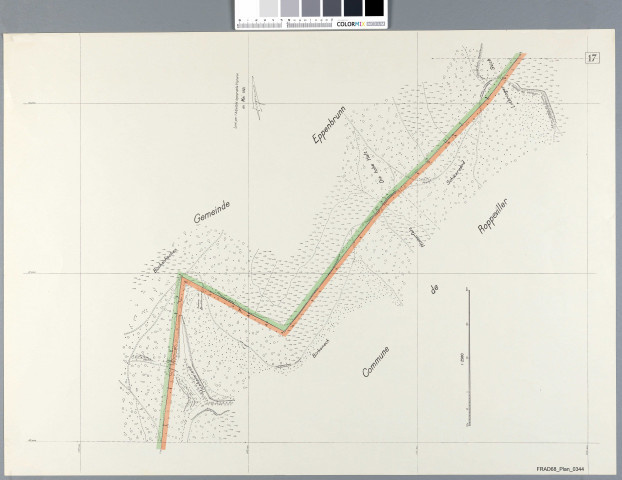Click the lowest V-shaped bend of the boundary
Viewport: 622px width, 480px height.
click(286, 331)
